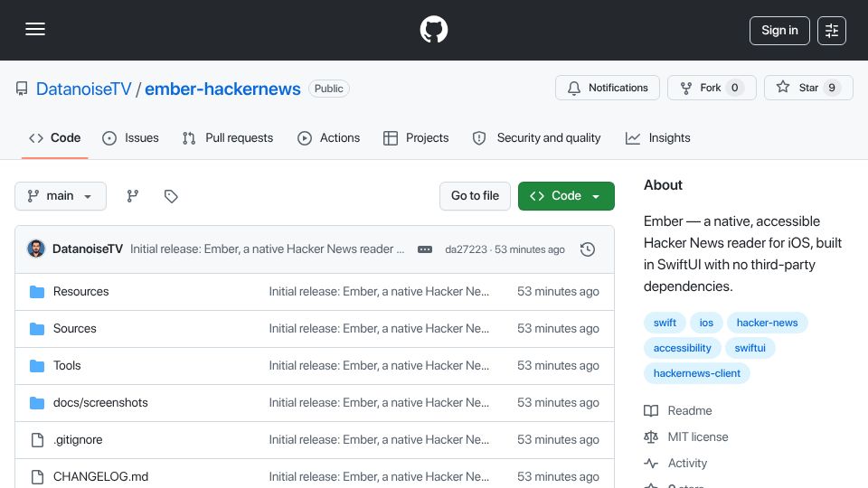
Task: Open the Projects tab
Action: point(416,137)
